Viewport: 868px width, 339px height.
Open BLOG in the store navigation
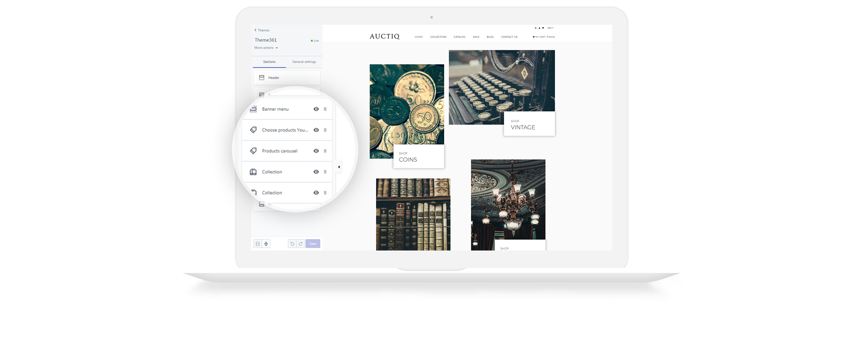490,37
